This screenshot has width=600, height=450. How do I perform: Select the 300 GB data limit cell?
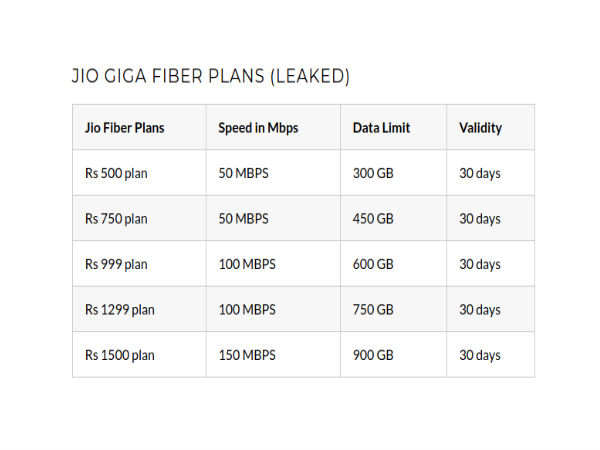[373, 173]
